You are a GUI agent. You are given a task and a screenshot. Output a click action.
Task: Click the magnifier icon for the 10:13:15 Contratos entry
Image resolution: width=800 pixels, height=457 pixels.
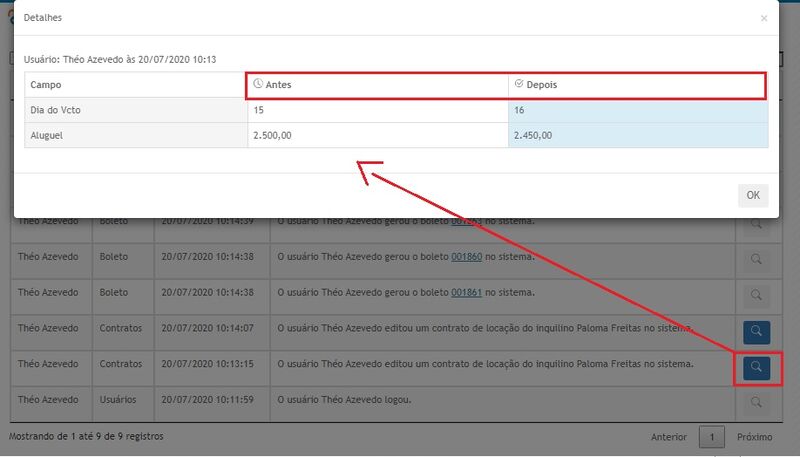point(756,367)
